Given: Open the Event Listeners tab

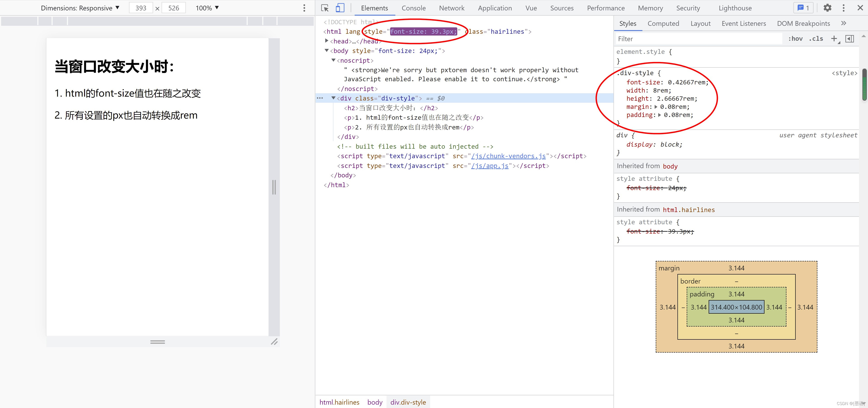Looking at the screenshot, I should [x=744, y=23].
